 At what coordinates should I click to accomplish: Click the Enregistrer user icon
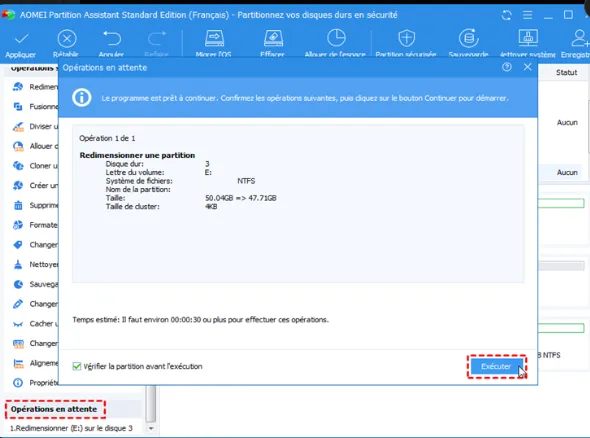[580, 38]
